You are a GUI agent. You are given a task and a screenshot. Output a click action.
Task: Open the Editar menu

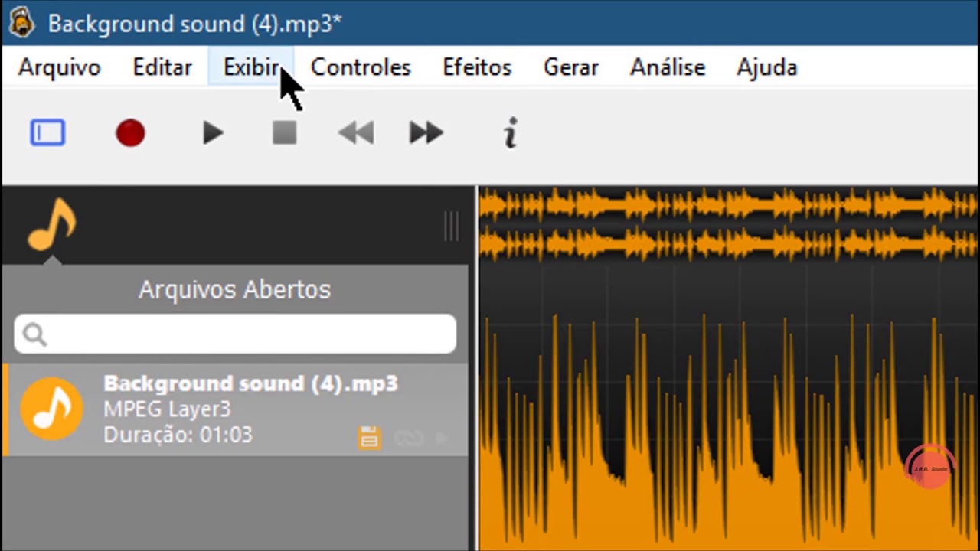[x=162, y=67]
